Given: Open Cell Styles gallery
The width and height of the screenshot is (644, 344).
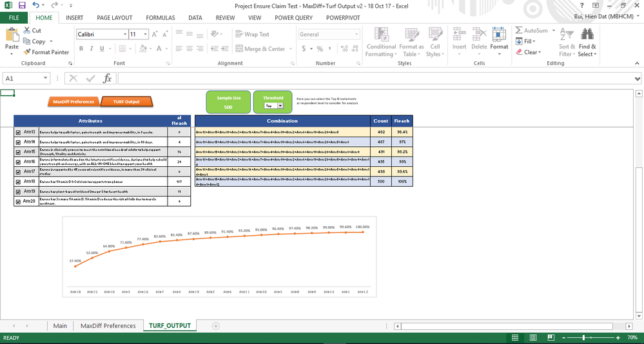Looking at the screenshot, I should point(435,43).
